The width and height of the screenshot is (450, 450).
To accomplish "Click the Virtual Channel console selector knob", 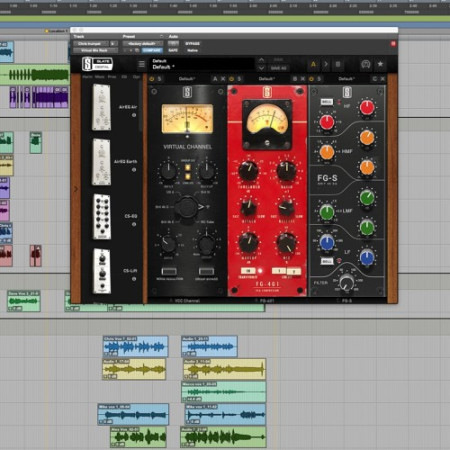I will pos(187,207).
